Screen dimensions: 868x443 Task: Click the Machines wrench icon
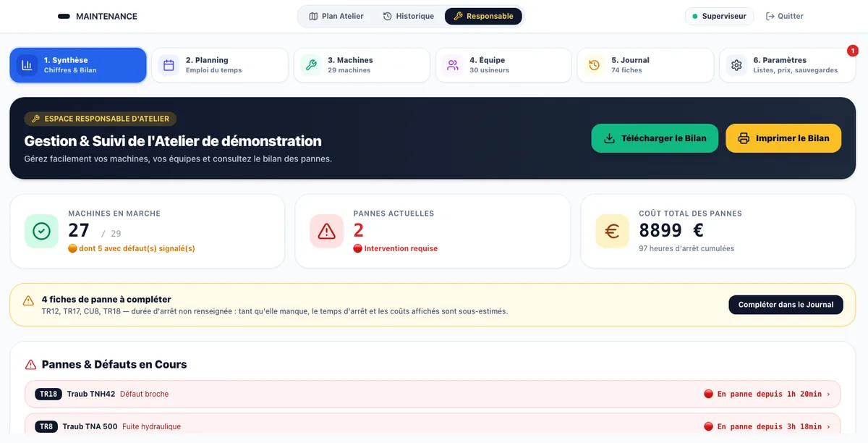click(x=311, y=65)
